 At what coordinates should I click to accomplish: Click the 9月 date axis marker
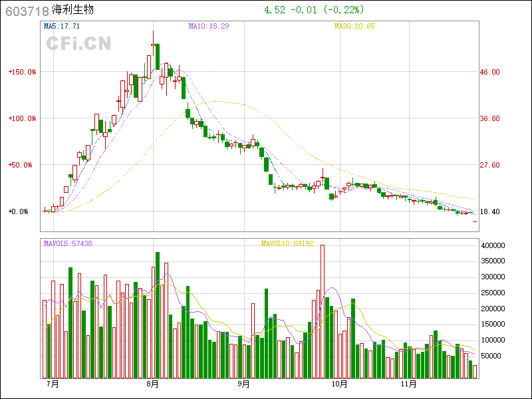243,384
